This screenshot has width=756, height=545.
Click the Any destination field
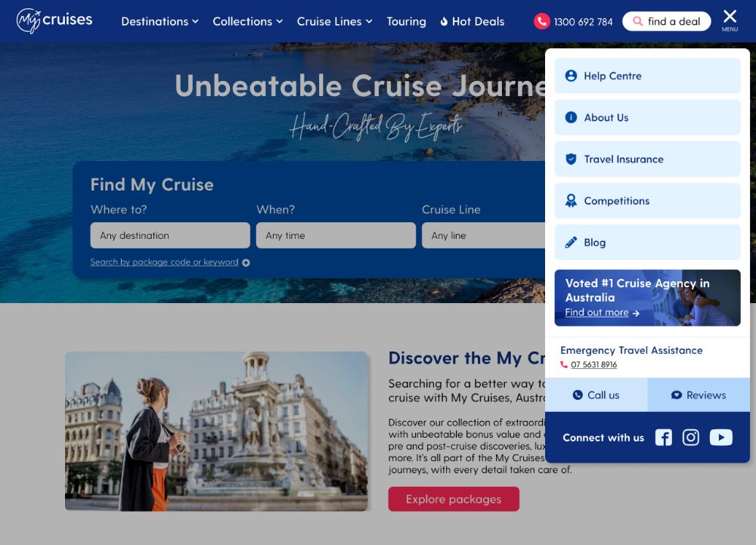tap(170, 235)
